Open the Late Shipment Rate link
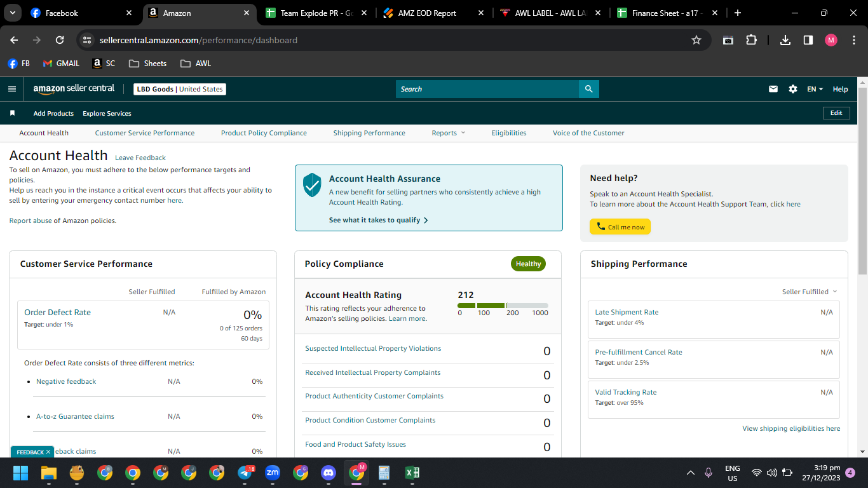Screen dimensions: 868x488 [627, 312]
